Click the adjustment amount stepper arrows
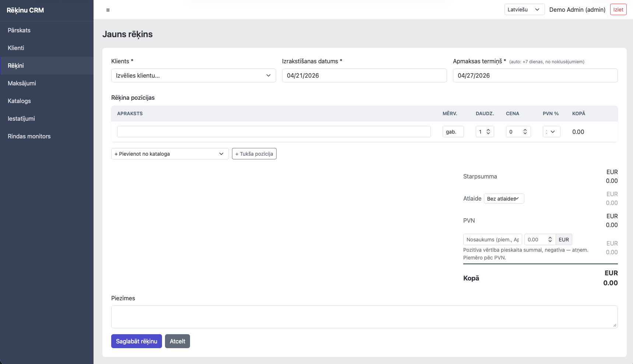This screenshot has height=364, width=633. point(550,240)
